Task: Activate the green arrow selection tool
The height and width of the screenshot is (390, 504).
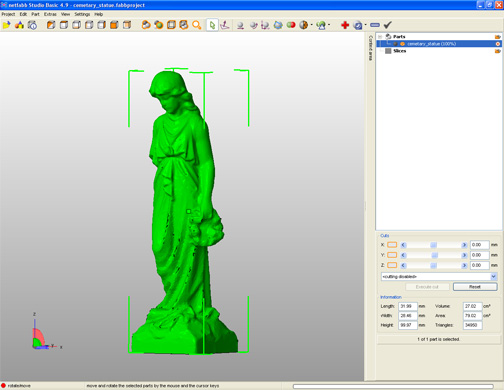Action: tap(212, 25)
